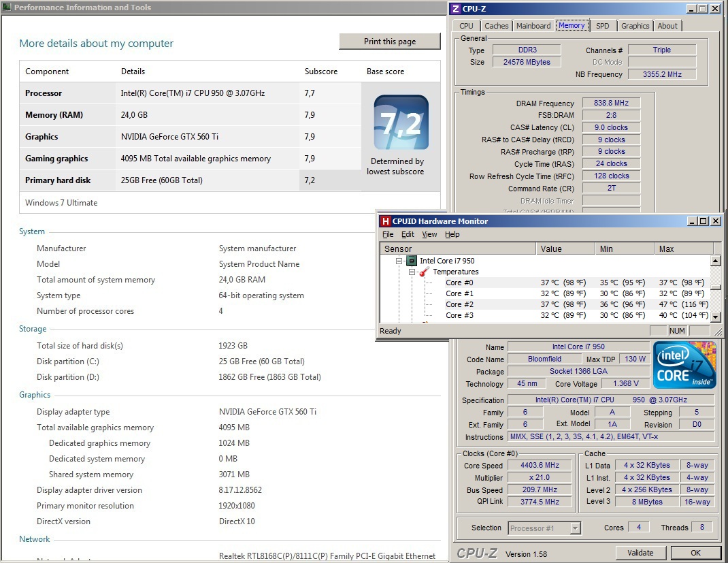Click the Validate button in CPU-Z

coord(640,553)
